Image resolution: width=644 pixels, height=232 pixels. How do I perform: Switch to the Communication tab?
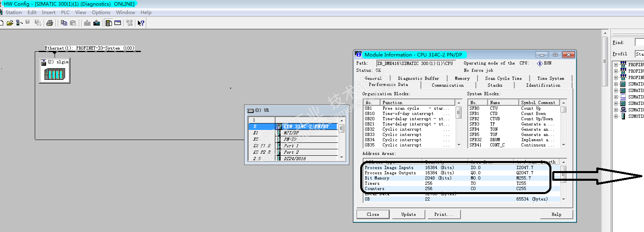coord(448,85)
